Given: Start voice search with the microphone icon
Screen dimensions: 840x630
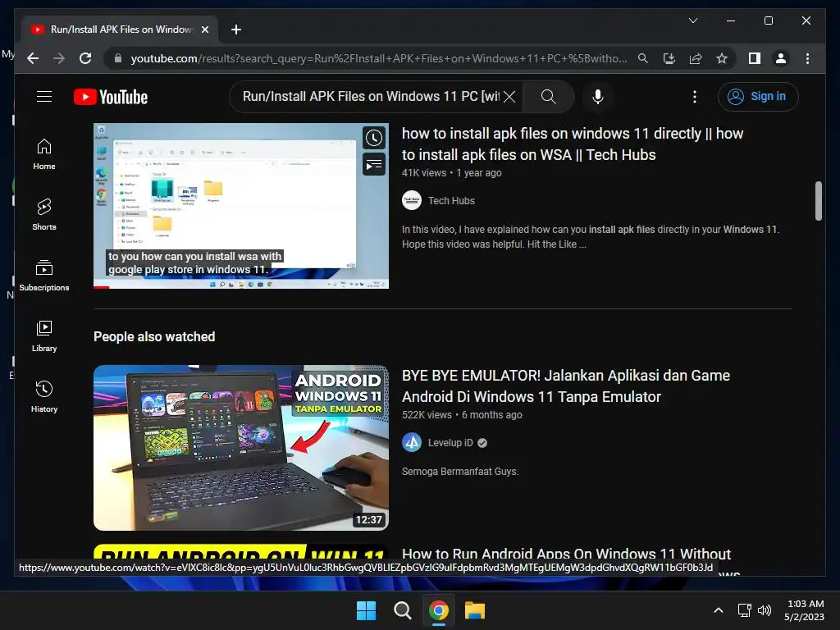Looking at the screenshot, I should tap(598, 97).
